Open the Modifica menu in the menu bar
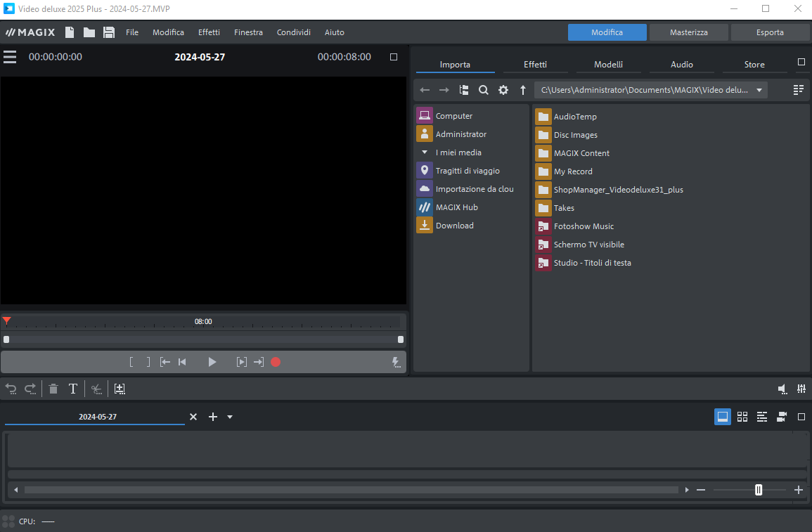This screenshot has height=532, width=812. coord(168,32)
